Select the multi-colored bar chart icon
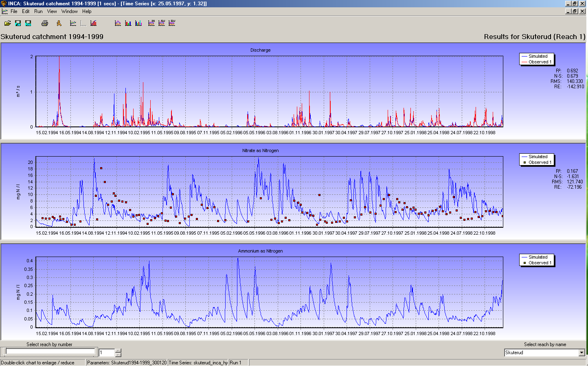The image size is (588, 366). pos(138,23)
